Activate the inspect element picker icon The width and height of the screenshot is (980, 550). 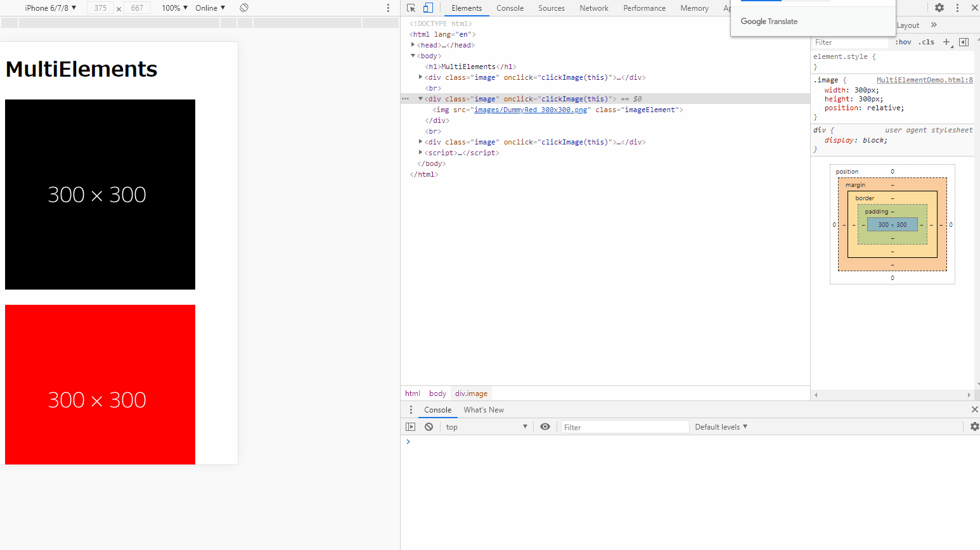coord(411,8)
